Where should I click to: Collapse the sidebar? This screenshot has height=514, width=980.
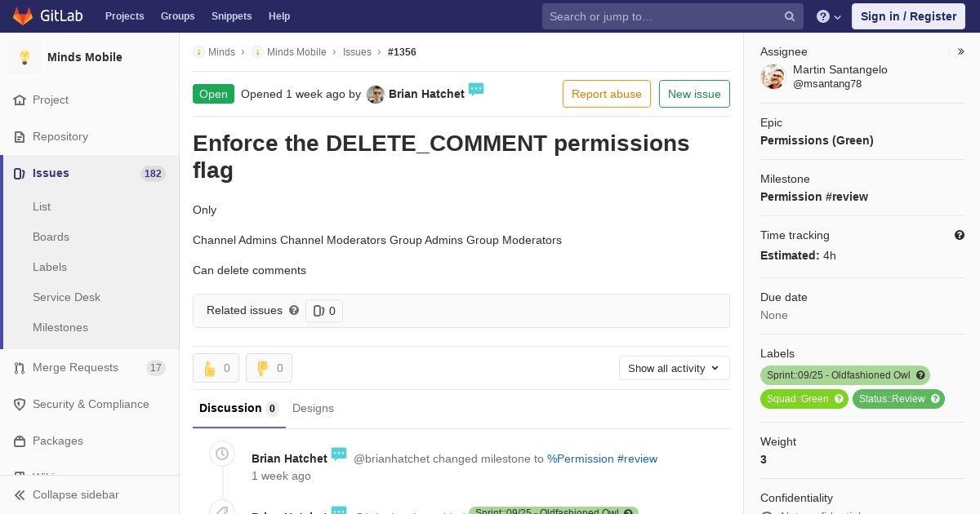click(89, 494)
